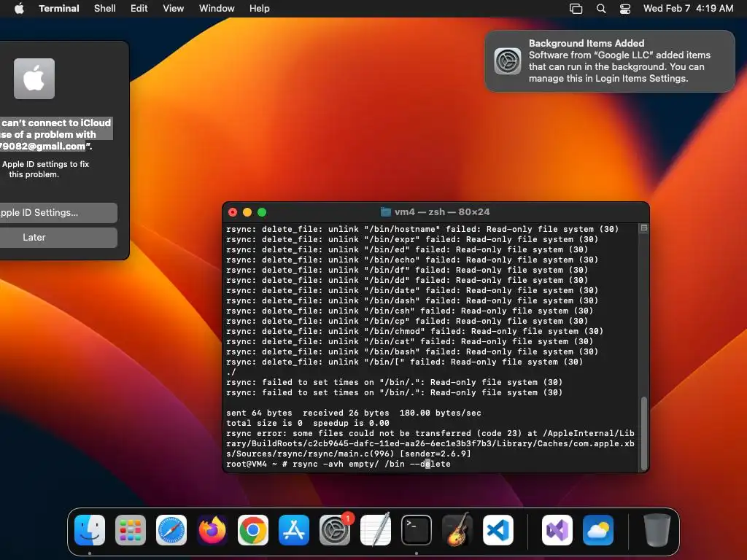Open Control Center in menu bar
The width and height of the screenshot is (747, 560).
625,8
